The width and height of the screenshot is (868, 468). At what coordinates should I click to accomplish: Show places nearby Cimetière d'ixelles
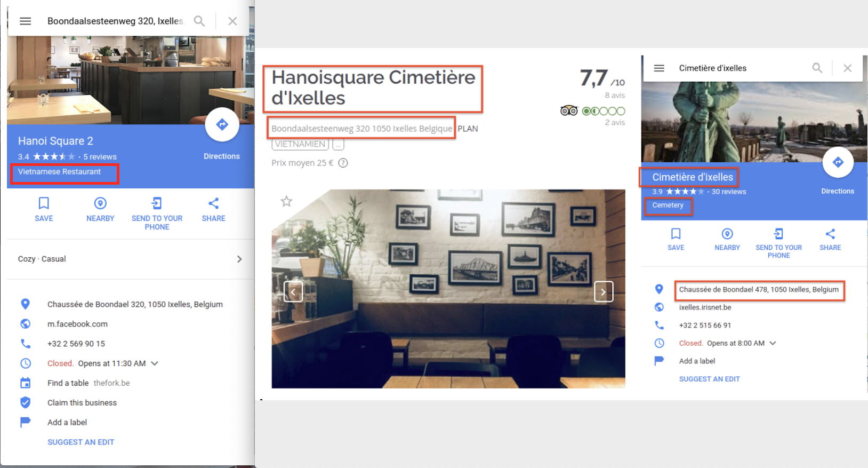(727, 239)
